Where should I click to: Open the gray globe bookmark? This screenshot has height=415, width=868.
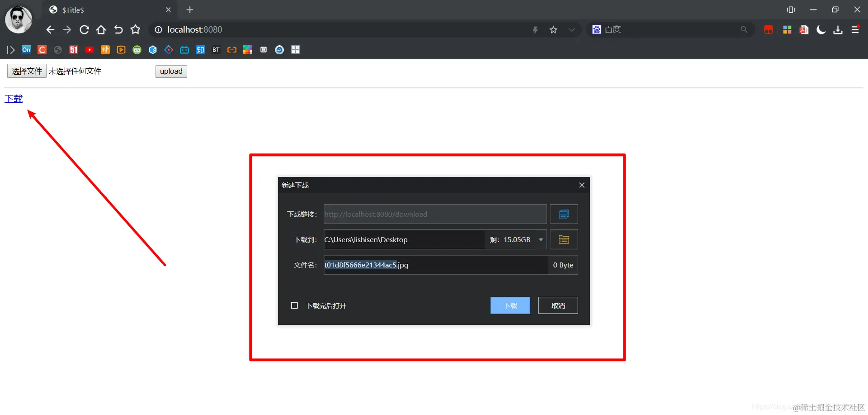pos(58,50)
